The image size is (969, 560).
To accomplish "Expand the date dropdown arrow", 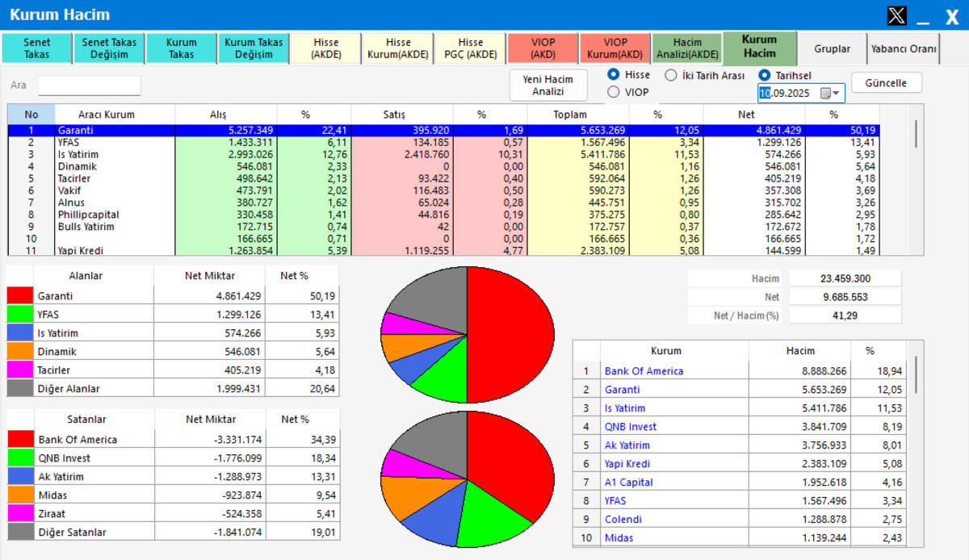I will pos(837,94).
